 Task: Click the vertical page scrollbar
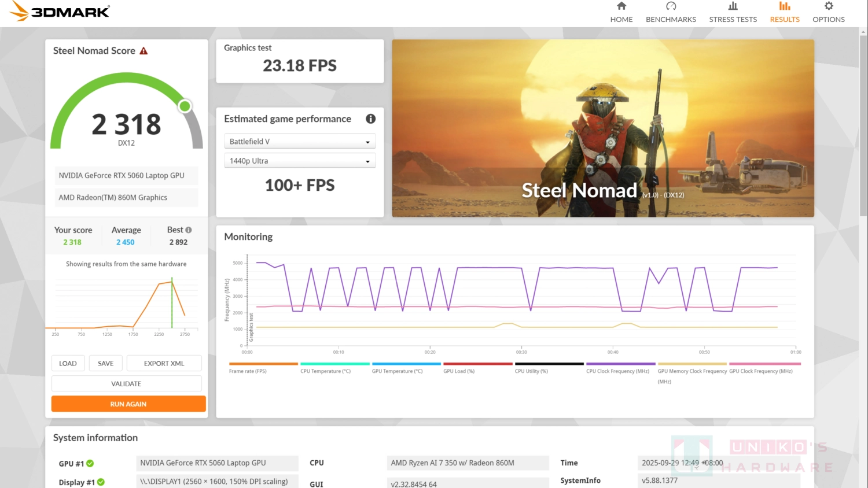[x=863, y=127]
